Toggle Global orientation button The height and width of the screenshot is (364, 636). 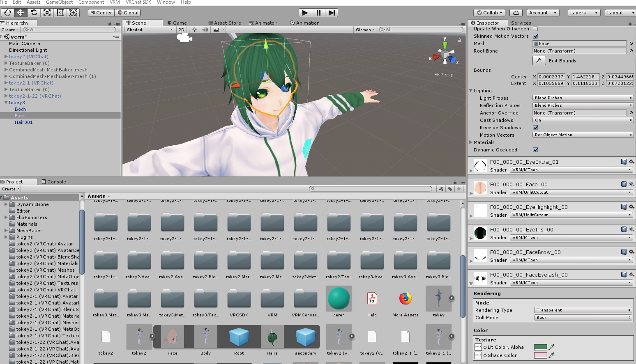point(128,13)
